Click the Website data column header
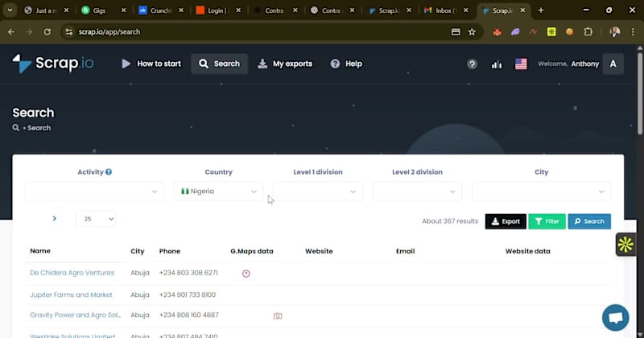The width and height of the screenshot is (644, 338). click(x=528, y=251)
